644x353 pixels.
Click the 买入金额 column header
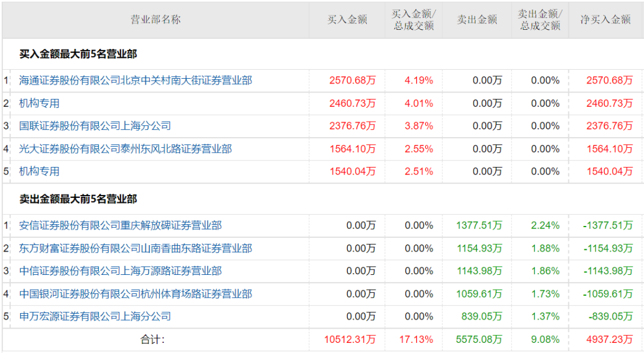(347, 20)
